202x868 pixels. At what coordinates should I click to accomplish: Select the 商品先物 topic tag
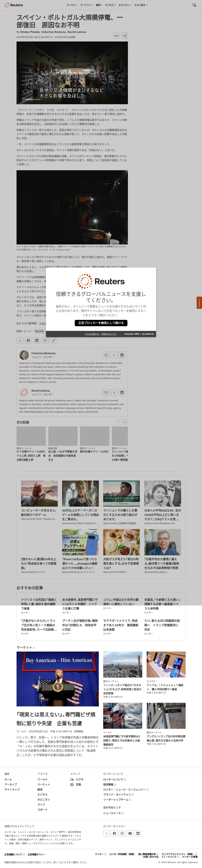tap(39, 331)
